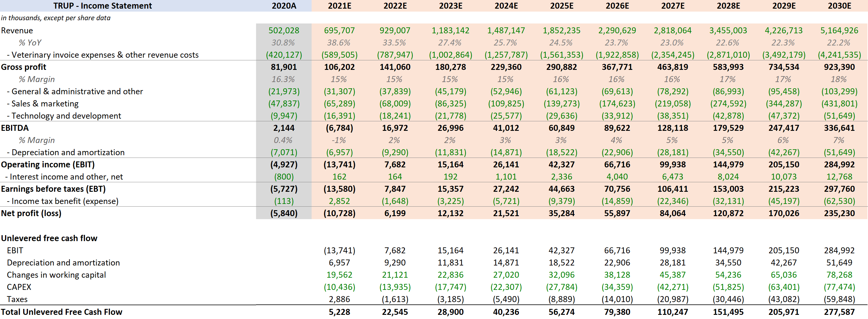Select taxes value 2,886
Screen dimensions: 868x319
pyautogui.click(x=339, y=299)
